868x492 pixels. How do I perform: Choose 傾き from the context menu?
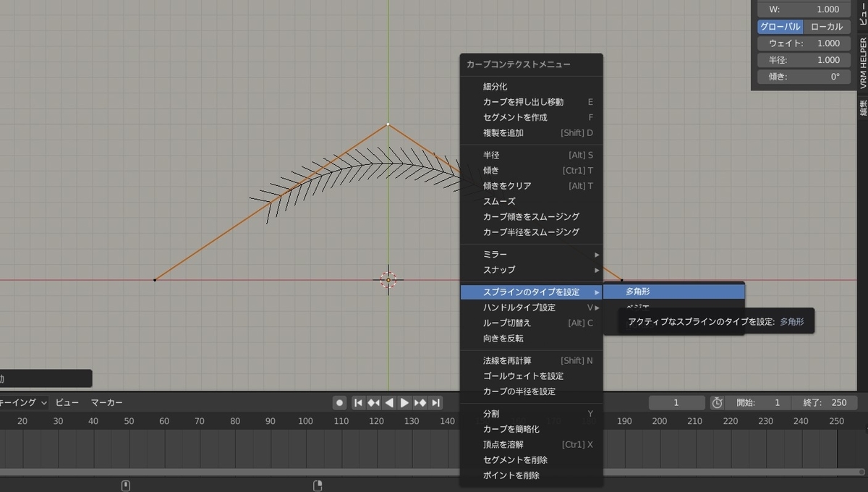(x=532, y=171)
